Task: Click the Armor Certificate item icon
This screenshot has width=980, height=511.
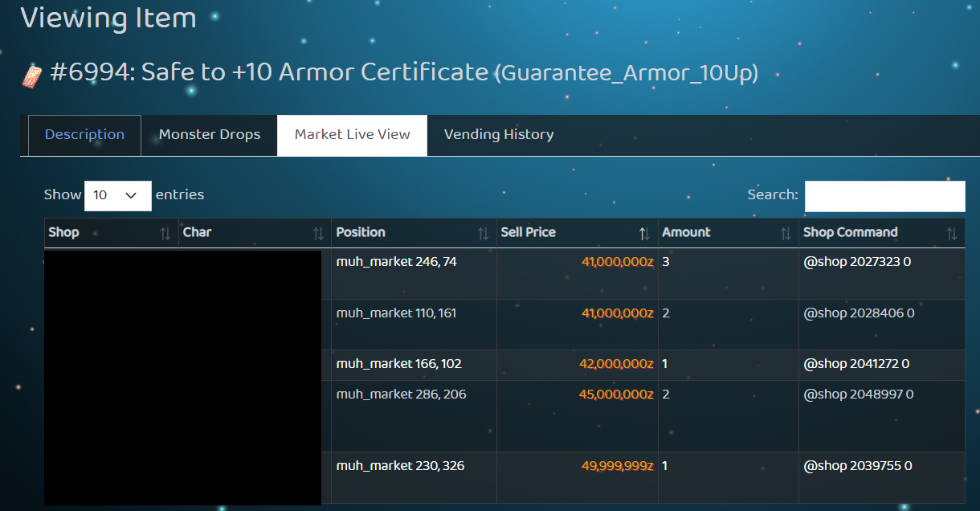Action: click(x=31, y=76)
